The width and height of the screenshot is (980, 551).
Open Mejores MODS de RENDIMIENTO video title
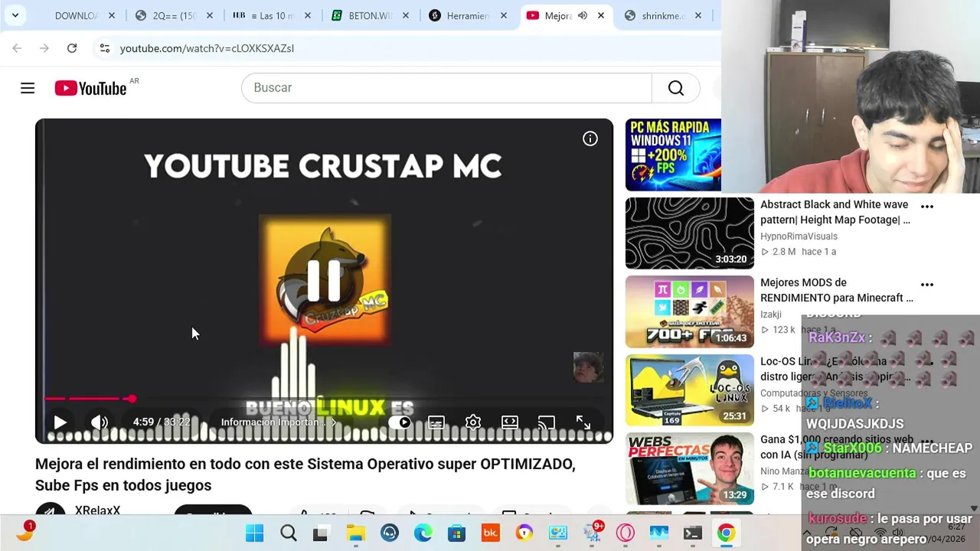point(837,290)
